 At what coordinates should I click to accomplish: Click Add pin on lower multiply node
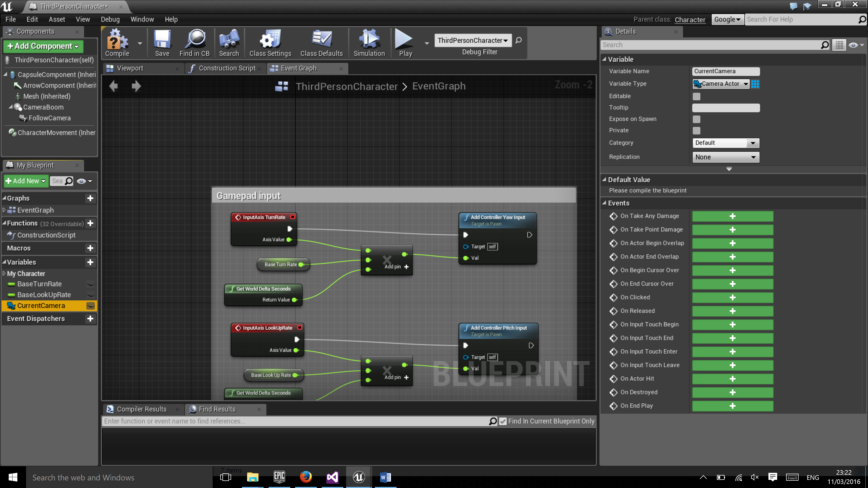click(397, 377)
